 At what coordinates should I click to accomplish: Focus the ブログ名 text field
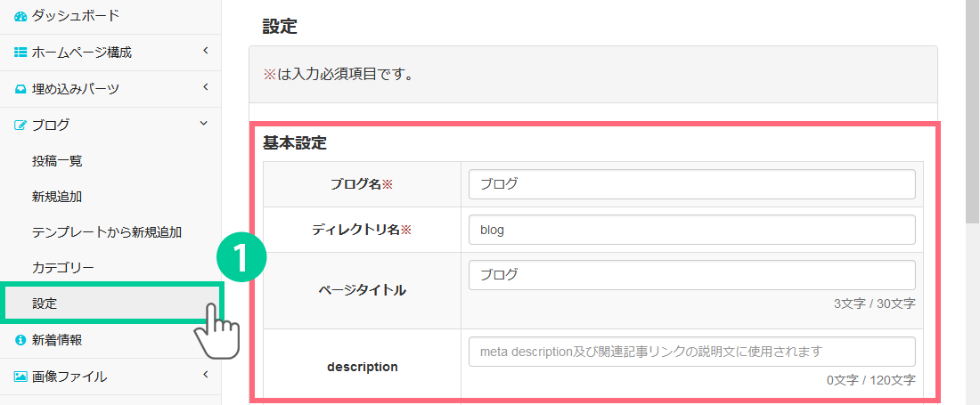(691, 184)
